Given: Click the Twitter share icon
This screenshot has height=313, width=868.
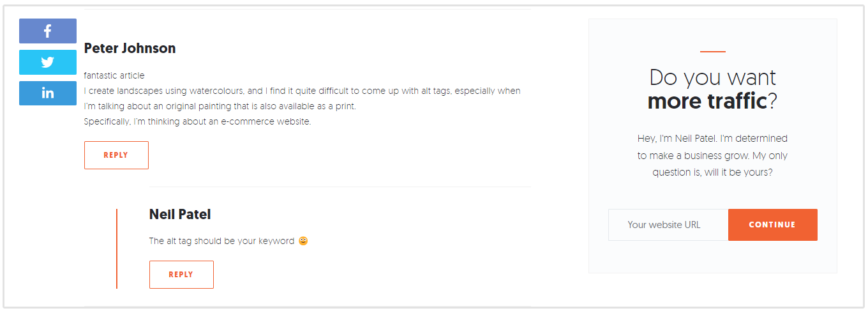Looking at the screenshot, I should (x=48, y=62).
